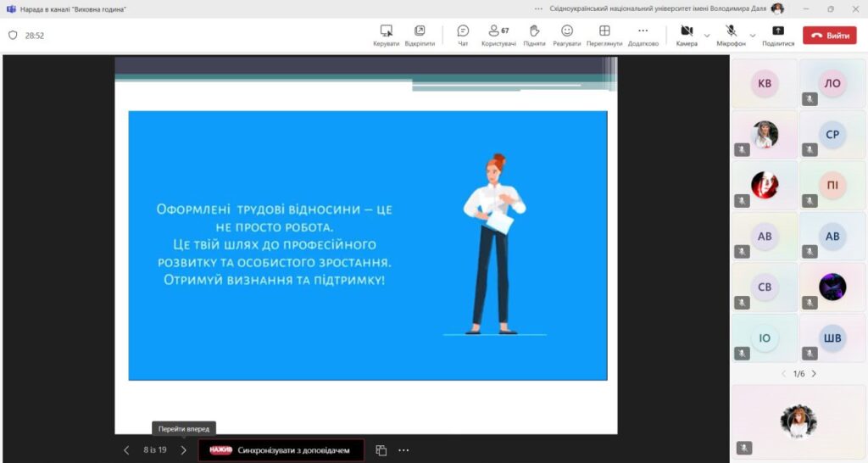Leave the meeting with Вийти button
The width and height of the screenshot is (868, 463).
click(830, 36)
